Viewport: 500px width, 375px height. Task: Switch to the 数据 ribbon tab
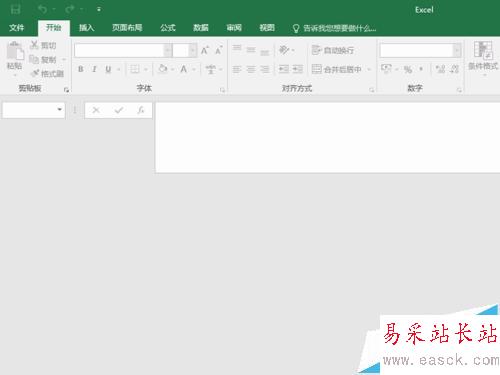tap(201, 28)
